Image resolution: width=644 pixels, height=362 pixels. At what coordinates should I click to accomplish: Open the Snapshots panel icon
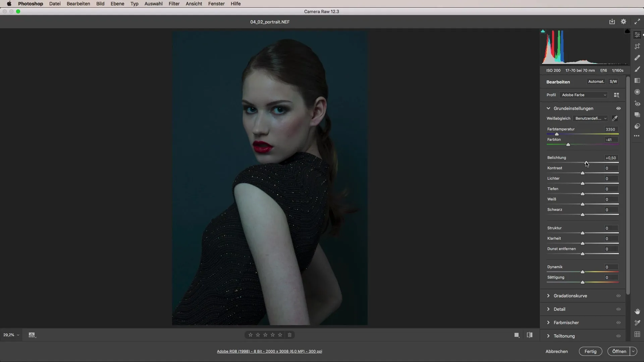[637, 115]
